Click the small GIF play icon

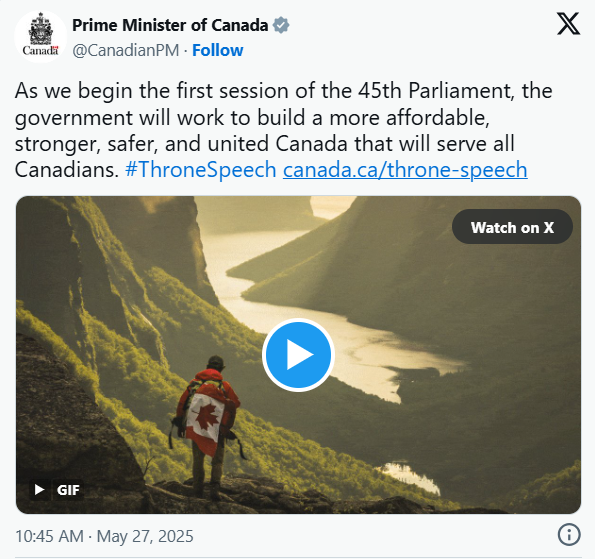coord(39,490)
